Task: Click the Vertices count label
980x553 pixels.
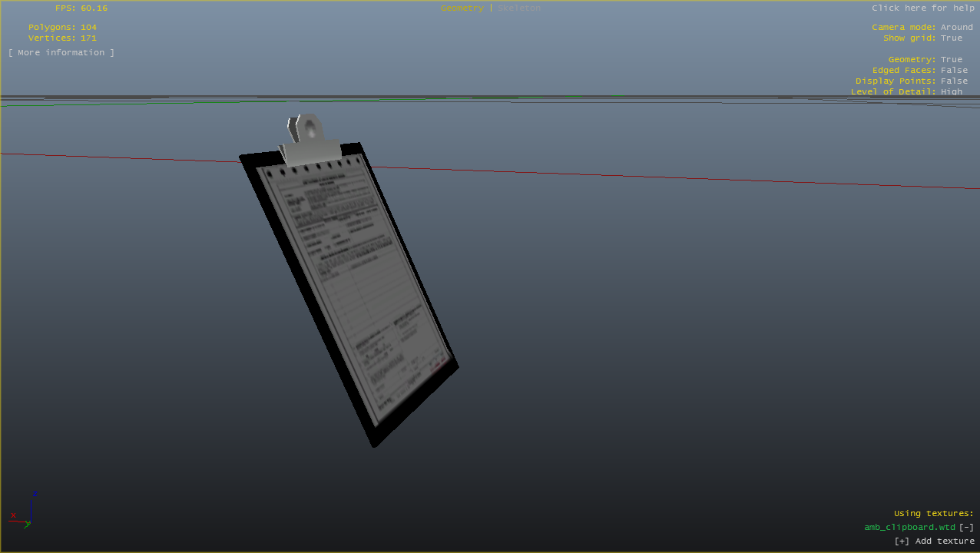Action: [x=62, y=38]
